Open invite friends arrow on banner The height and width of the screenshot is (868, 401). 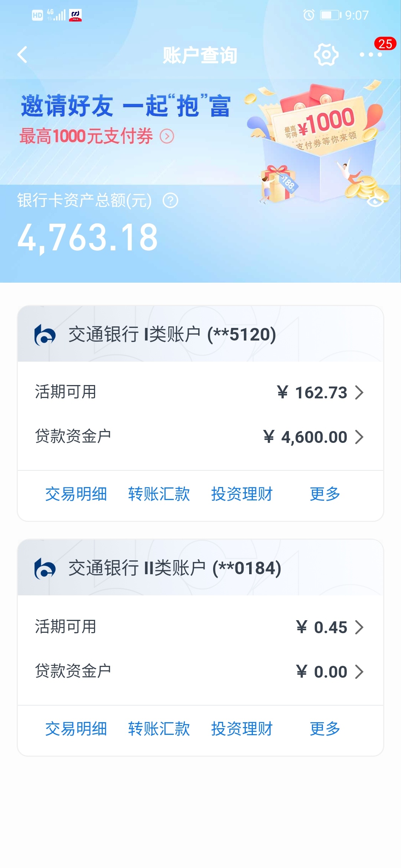coord(167,137)
